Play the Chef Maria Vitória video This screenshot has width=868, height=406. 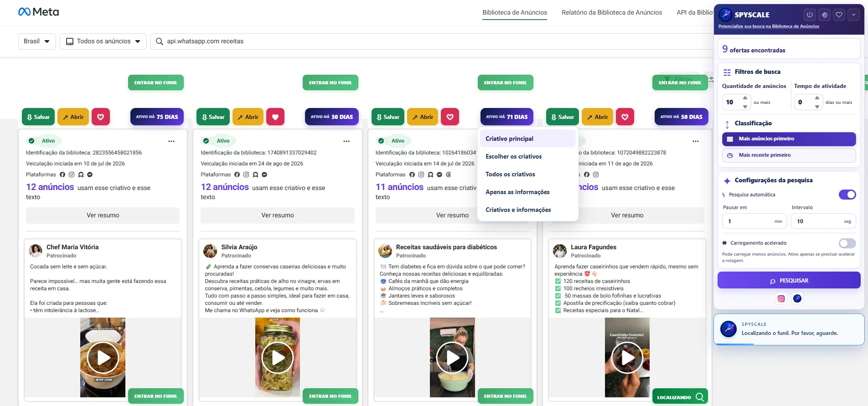[x=103, y=358]
